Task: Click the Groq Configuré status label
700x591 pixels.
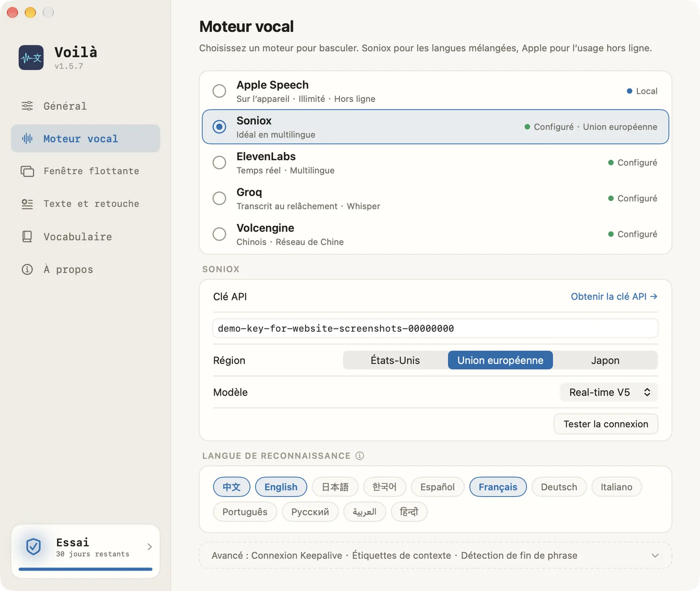Action: coord(632,198)
